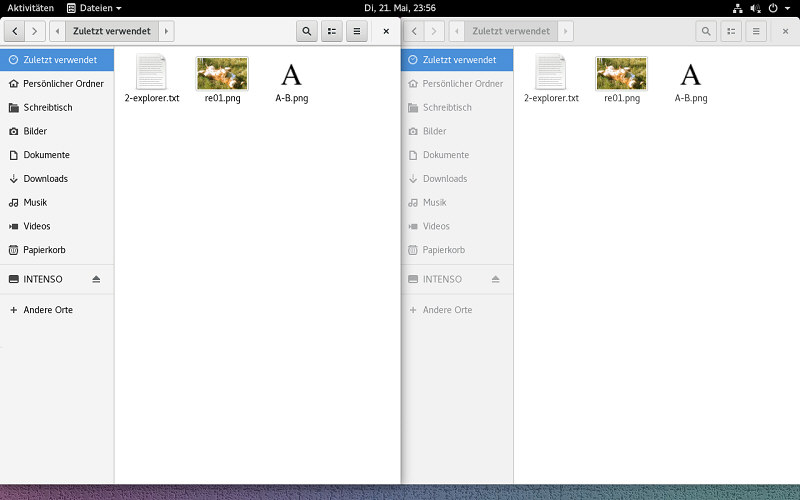800x500 pixels.
Task: Eject INTENSO drive in the left window sidebar
Action: coord(96,279)
